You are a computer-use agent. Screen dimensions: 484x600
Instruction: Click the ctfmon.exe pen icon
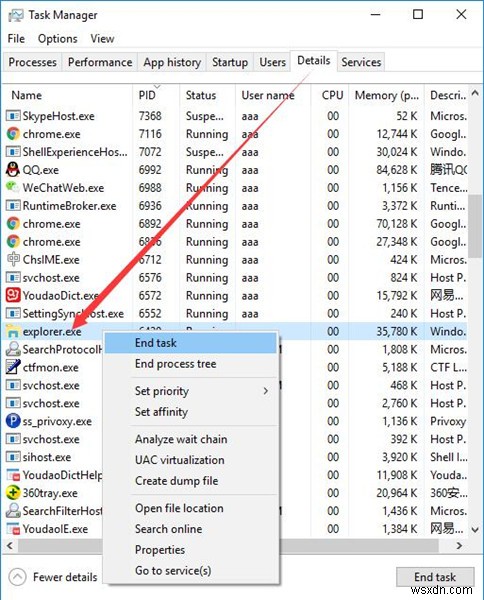point(13,367)
